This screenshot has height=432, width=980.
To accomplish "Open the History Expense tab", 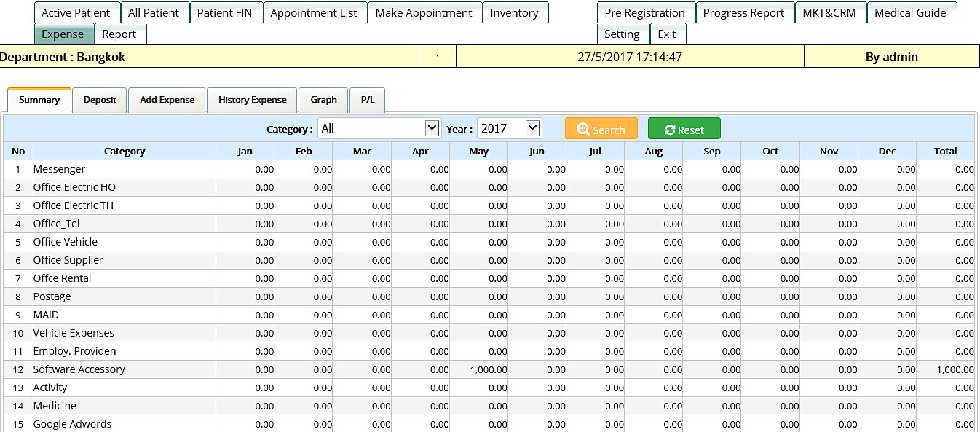I will 252,100.
